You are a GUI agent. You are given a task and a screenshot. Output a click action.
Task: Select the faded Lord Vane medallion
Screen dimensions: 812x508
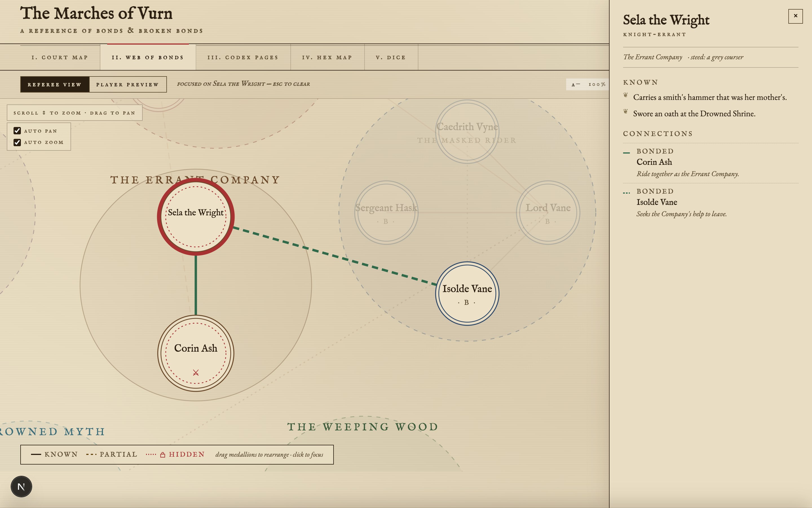[548, 212]
